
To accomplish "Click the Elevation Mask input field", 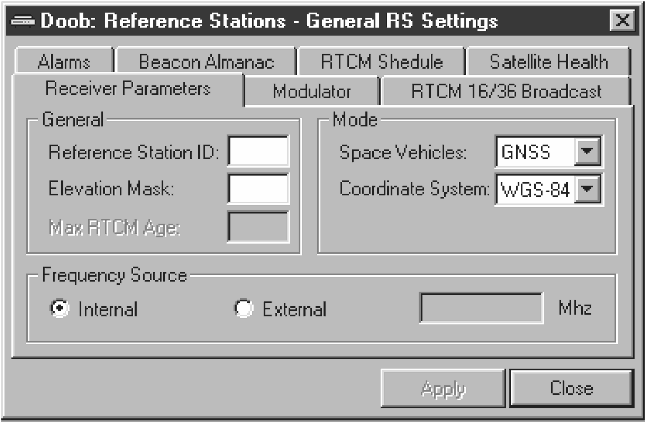I will tap(258, 188).
